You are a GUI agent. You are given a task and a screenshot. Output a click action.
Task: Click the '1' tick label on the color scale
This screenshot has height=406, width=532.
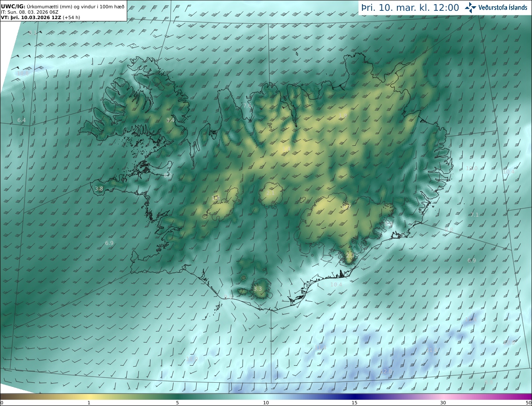pyautogui.click(x=89, y=403)
